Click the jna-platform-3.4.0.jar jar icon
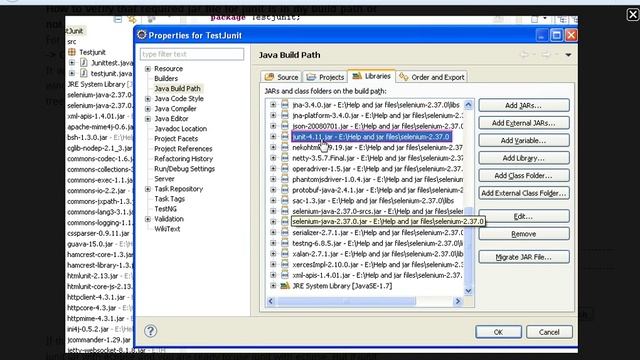 coord(284,116)
